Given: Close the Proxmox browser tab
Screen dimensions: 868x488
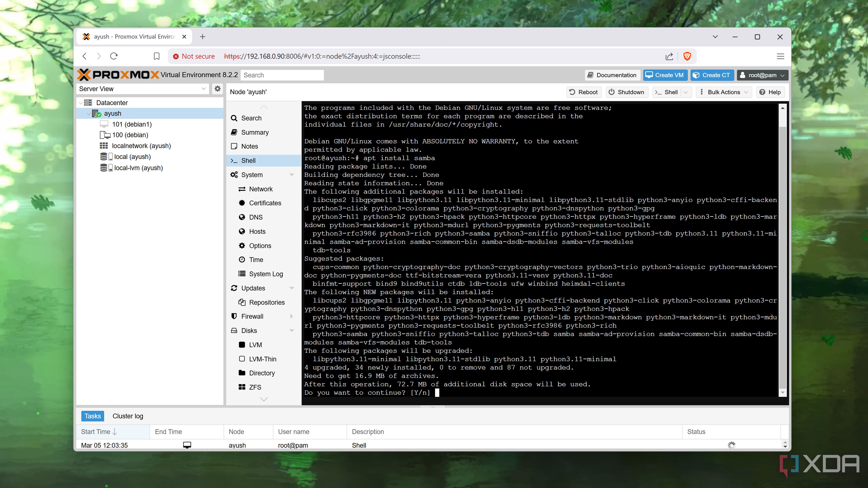Looking at the screenshot, I should pyautogui.click(x=184, y=37).
